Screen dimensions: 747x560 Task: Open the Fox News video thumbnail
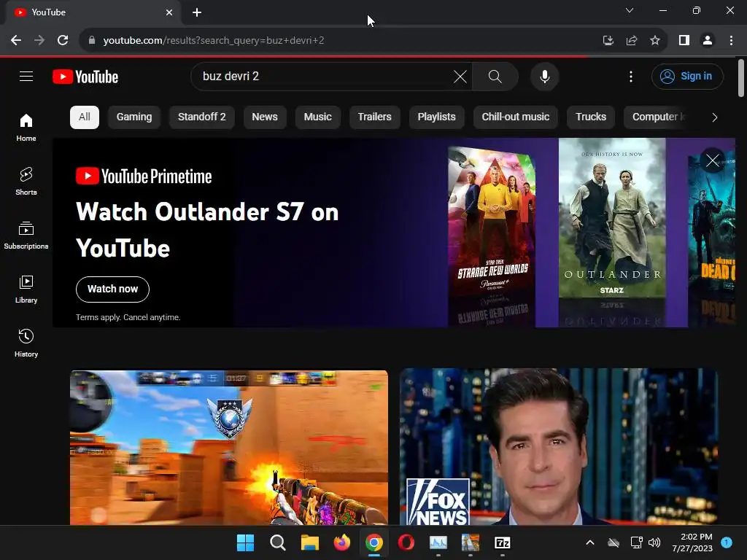[x=558, y=447]
